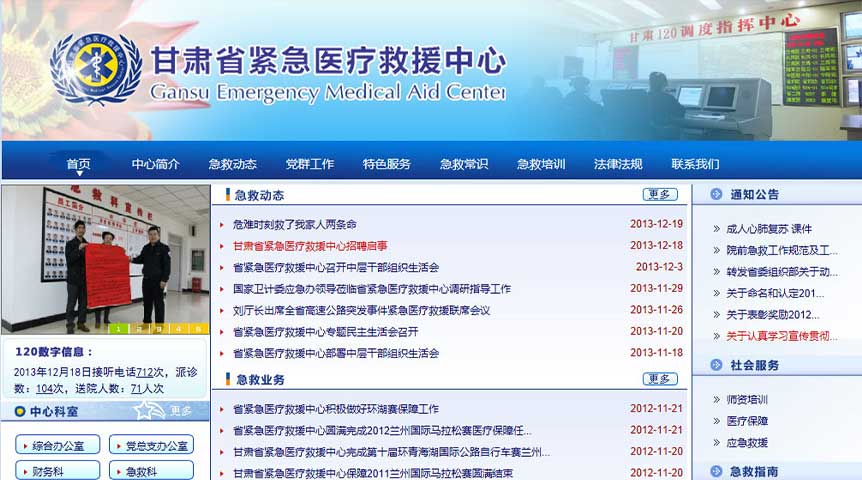The image size is (862, 480).
Task: Open red link 甘肃省紧急医疗救援中心招聘启事
Action: [310, 246]
